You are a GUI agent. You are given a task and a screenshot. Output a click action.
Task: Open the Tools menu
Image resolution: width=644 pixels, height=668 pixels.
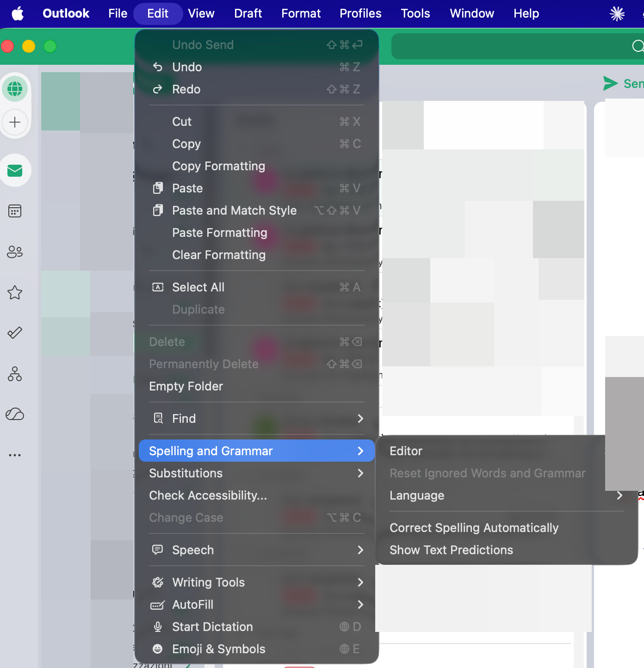[x=415, y=13]
